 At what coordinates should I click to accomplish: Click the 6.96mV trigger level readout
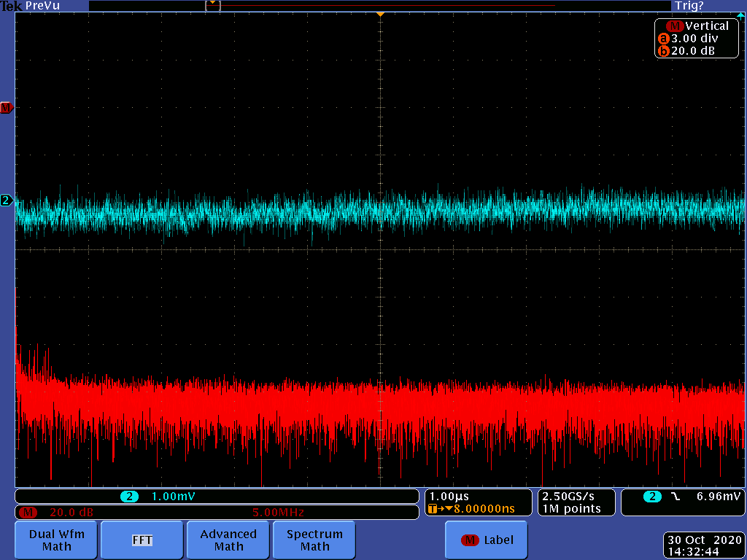tap(719, 497)
